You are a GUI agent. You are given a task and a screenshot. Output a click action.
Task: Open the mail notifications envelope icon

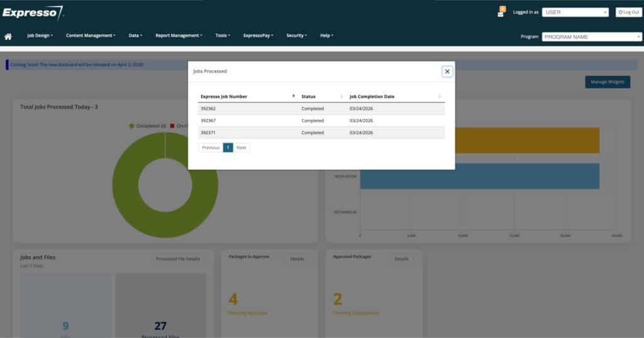(x=501, y=13)
